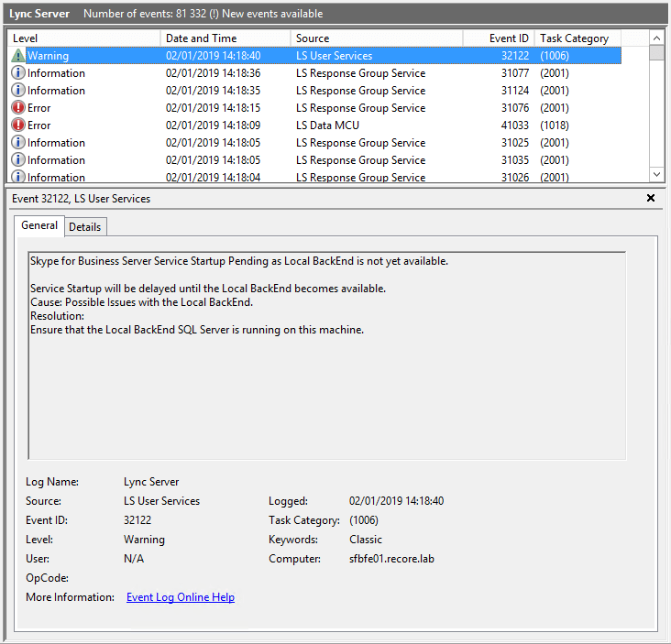
Task: Sort by the Date and Time column header
Action: coord(225,38)
